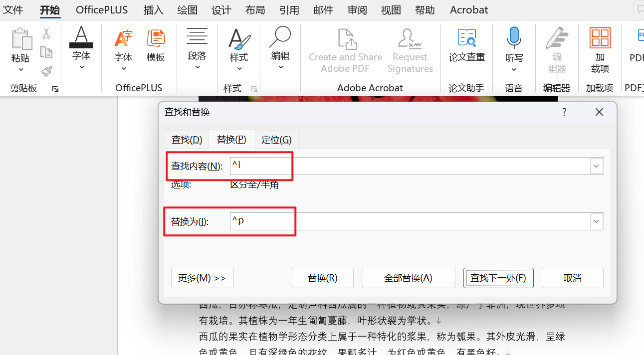Switch to the OfficePLUS ribbon tab

pos(102,10)
